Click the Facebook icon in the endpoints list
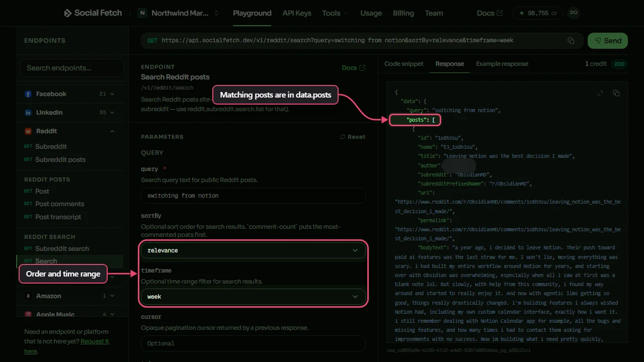 28,94
